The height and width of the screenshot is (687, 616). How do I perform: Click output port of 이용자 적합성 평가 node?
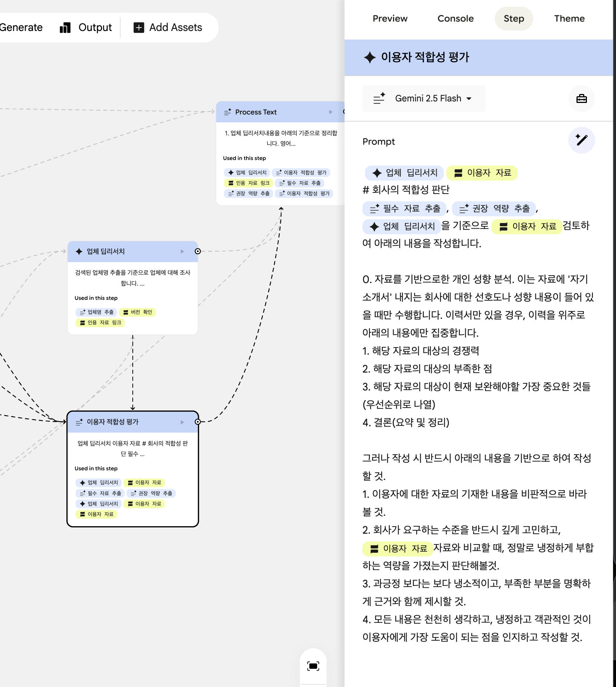pos(198,422)
